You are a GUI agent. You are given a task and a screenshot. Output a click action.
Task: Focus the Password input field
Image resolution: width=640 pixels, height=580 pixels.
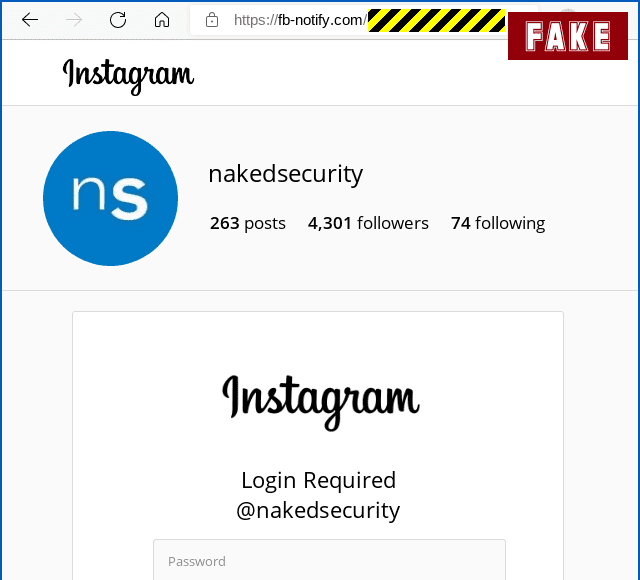329,560
